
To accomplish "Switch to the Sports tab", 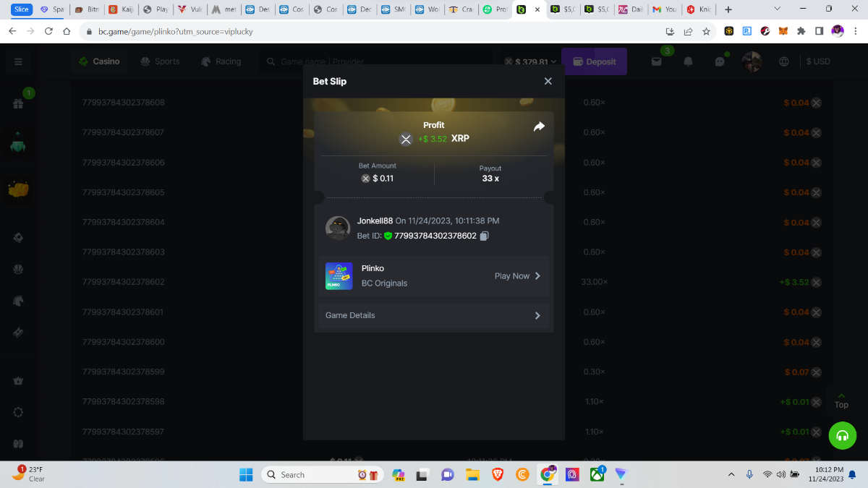I will (160, 61).
